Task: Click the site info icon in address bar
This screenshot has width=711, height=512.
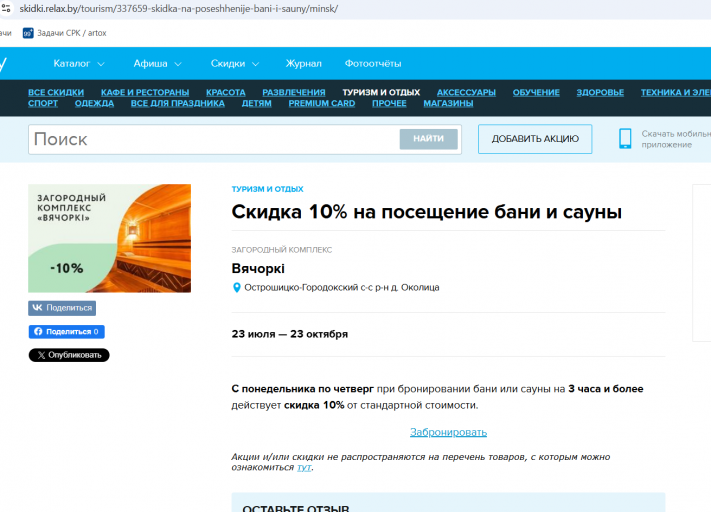Action: pos(6,8)
